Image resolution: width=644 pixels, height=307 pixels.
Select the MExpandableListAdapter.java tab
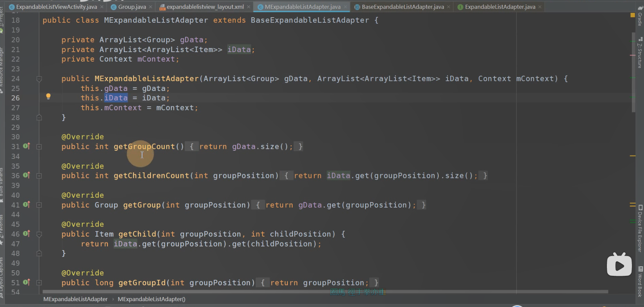[x=303, y=7]
